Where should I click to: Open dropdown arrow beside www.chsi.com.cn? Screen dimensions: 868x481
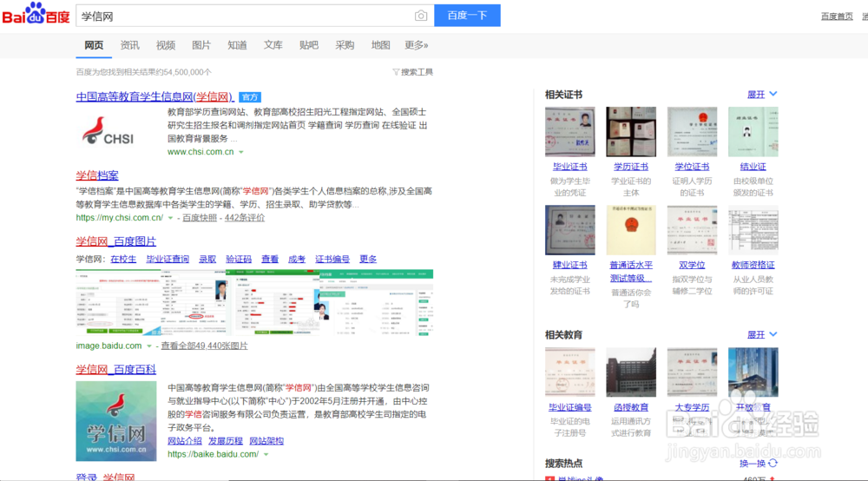pyautogui.click(x=240, y=152)
